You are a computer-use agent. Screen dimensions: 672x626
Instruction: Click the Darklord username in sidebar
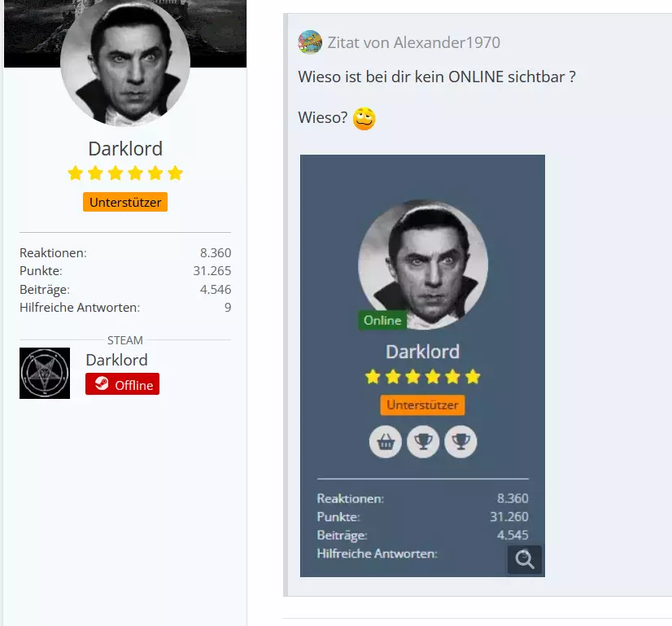[x=125, y=149]
